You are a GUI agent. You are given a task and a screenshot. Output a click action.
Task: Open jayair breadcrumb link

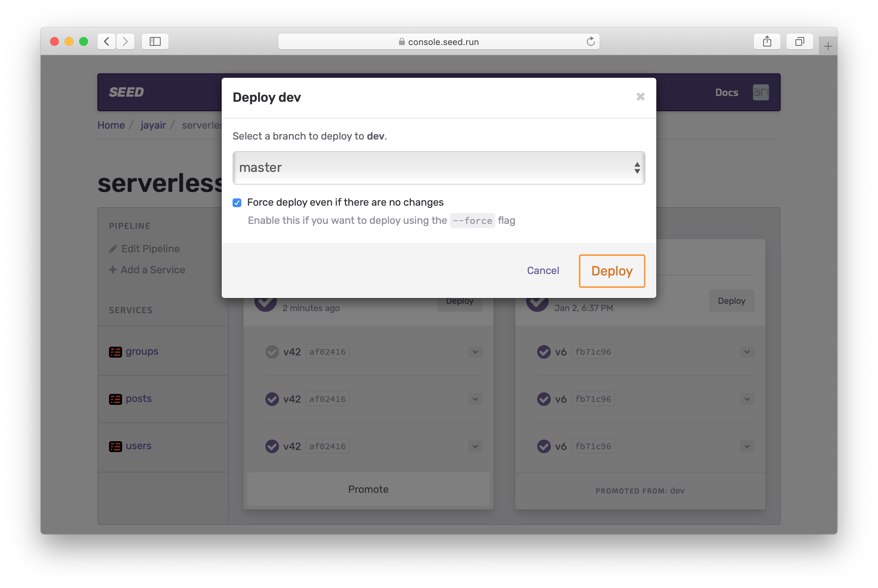coord(153,125)
